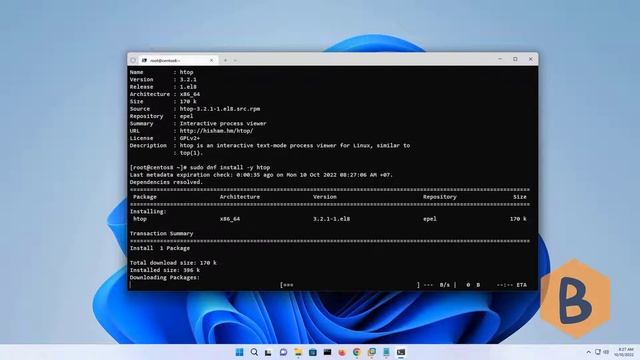Viewport: 640px width, 360px height.
Task: Minimize the terminal window
Action: (500, 59)
